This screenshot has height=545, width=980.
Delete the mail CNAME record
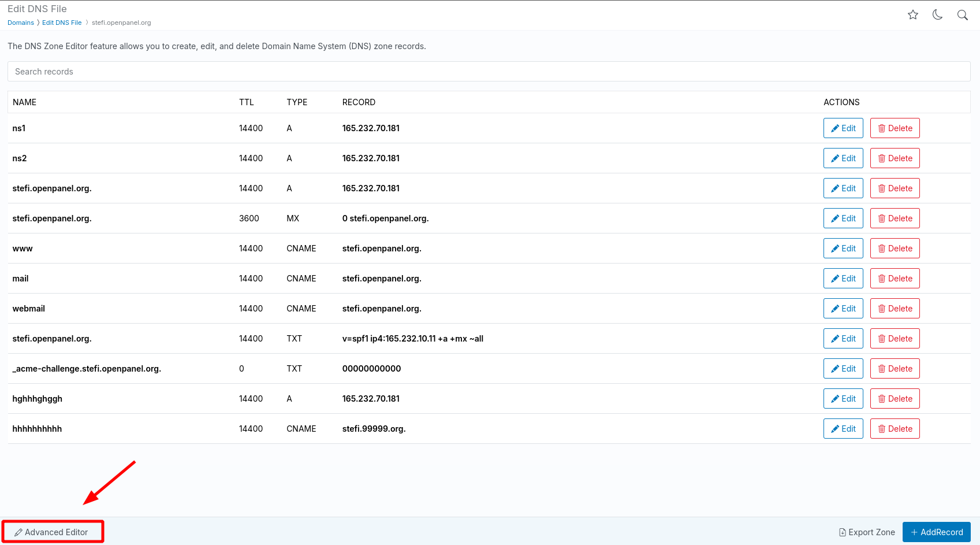[x=895, y=279]
